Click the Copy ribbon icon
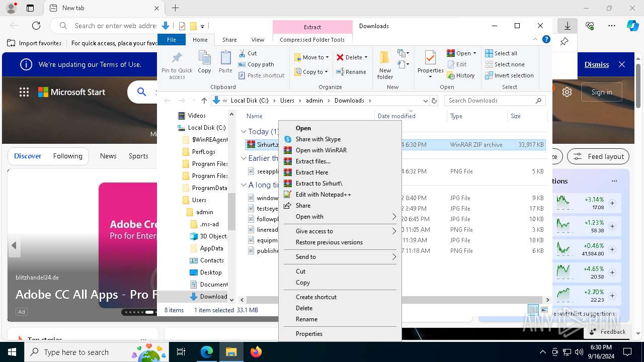This screenshot has width=644, height=362. (204, 62)
